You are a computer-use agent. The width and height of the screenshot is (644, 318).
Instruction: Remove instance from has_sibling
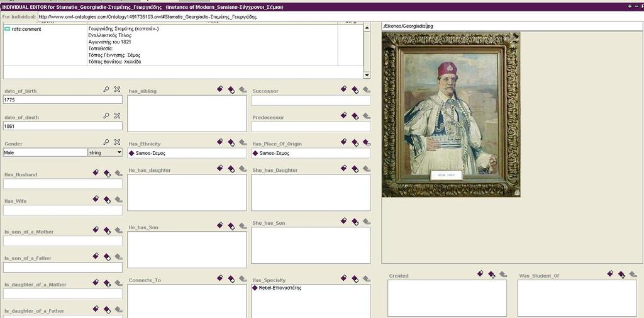[243, 89]
